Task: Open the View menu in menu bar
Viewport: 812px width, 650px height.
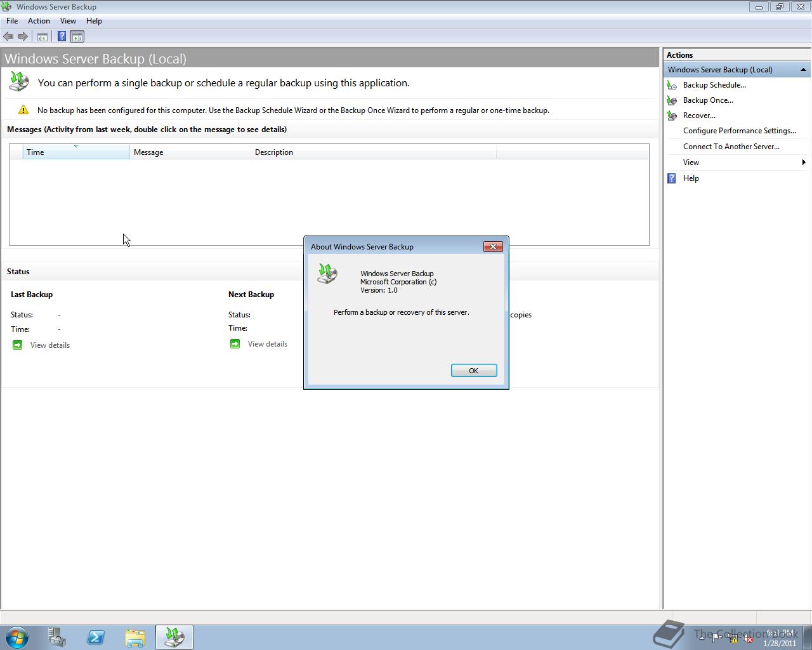Action: tap(68, 21)
